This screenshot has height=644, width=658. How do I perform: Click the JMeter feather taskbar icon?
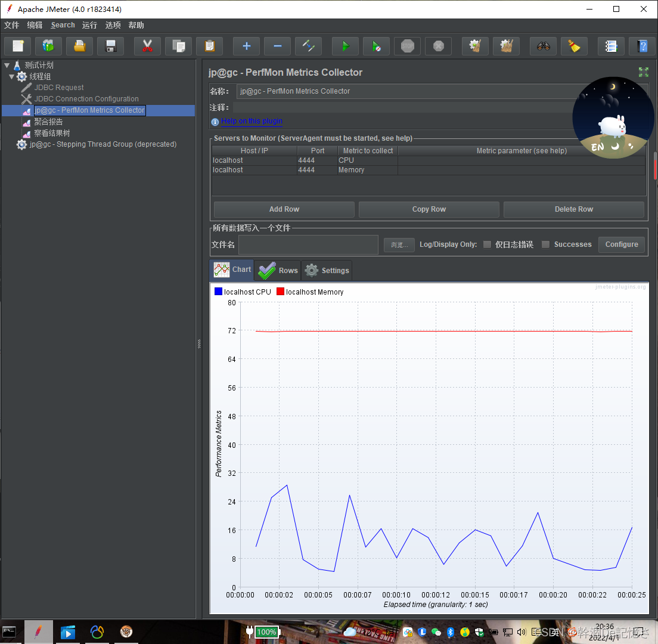coord(38,631)
